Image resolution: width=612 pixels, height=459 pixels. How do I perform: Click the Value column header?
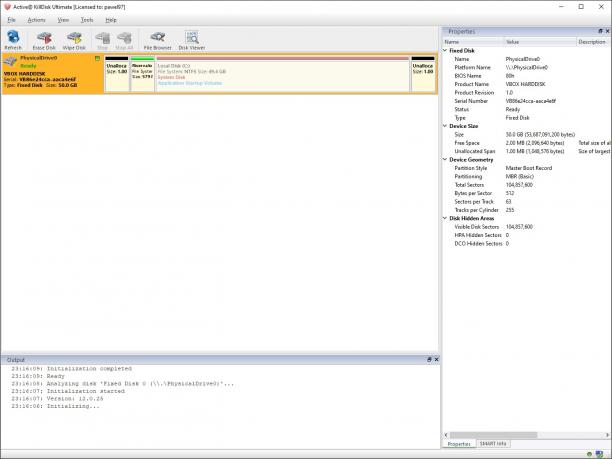pyautogui.click(x=540, y=42)
